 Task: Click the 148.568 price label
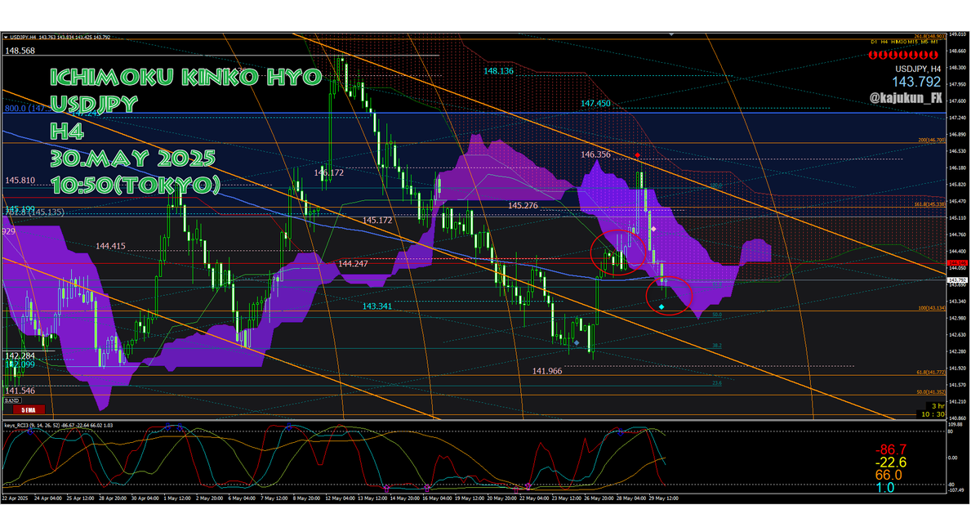[x=20, y=51]
